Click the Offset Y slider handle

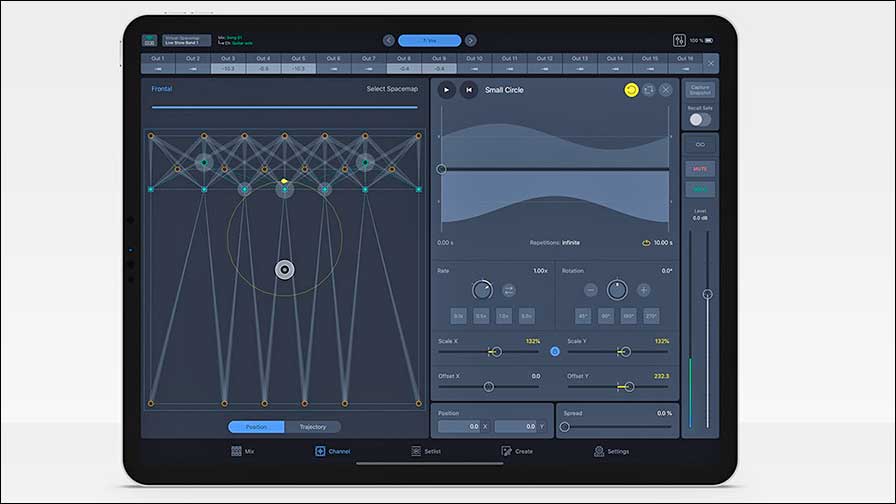pyautogui.click(x=629, y=387)
